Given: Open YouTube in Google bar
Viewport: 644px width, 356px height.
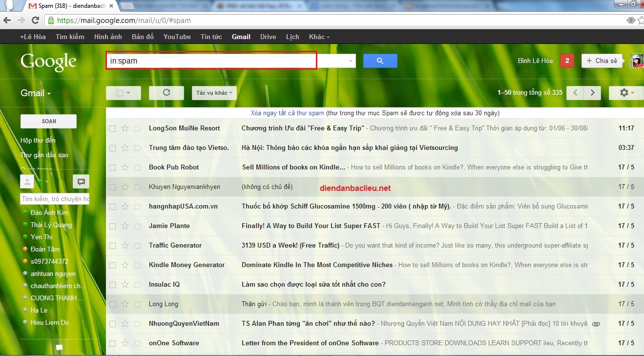Looking at the screenshot, I should 177,37.
